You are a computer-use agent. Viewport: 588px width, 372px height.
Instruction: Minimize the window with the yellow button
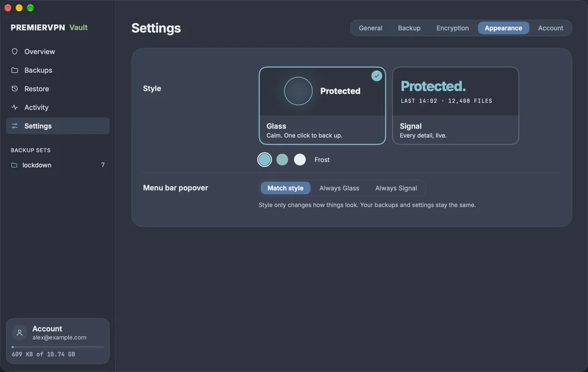tap(19, 8)
